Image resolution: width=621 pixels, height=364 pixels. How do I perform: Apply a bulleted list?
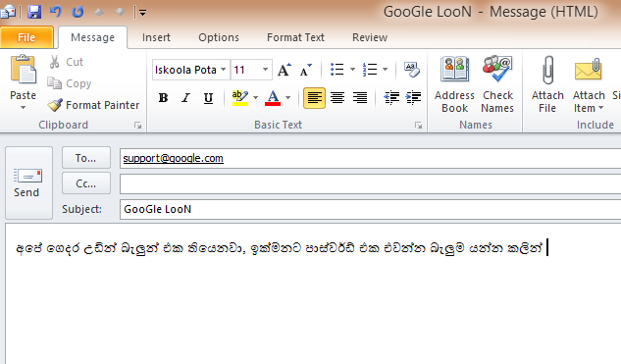[x=337, y=70]
